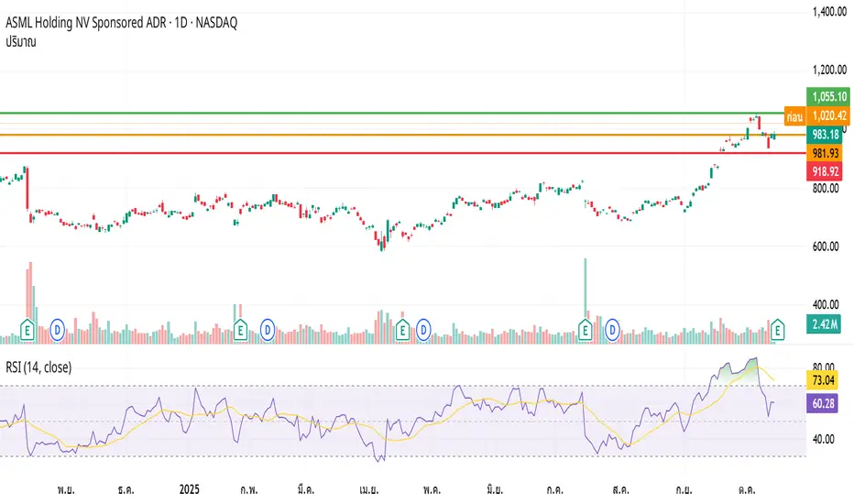Click the dividend D marker near February
Viewport: 854px width, 504px height.
[x=267, y=330]
